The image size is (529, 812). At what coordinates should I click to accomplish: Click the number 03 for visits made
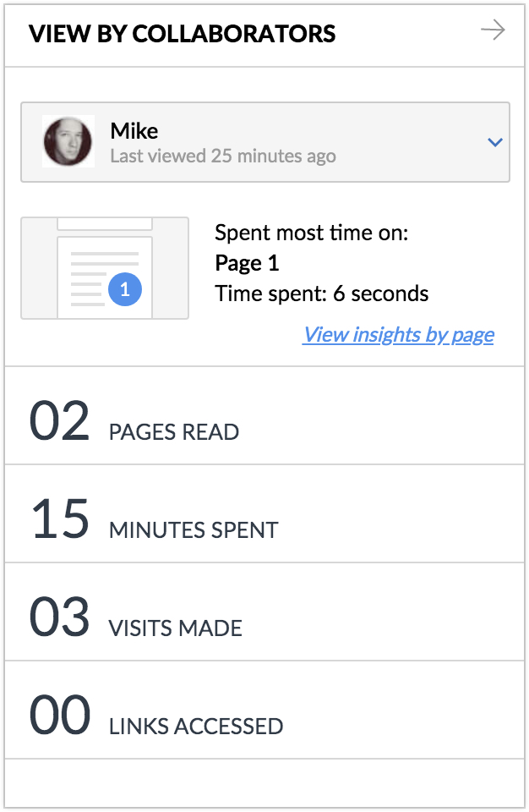(x=59, y=617)
